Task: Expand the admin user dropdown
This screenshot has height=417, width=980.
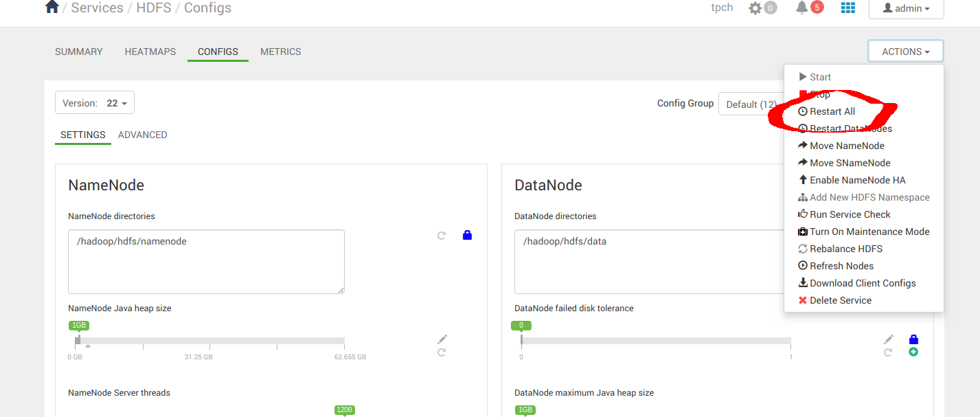Action: tap(906, 9)
